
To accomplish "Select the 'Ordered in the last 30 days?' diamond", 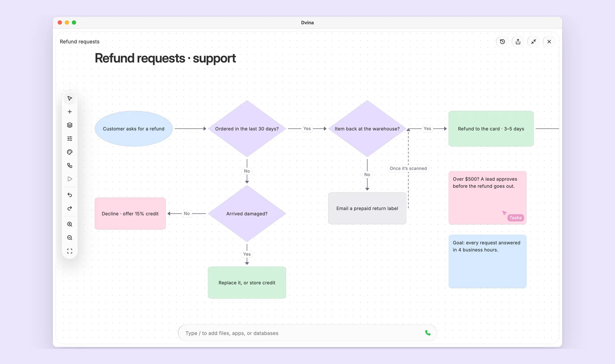I will (x=247, y=129).
